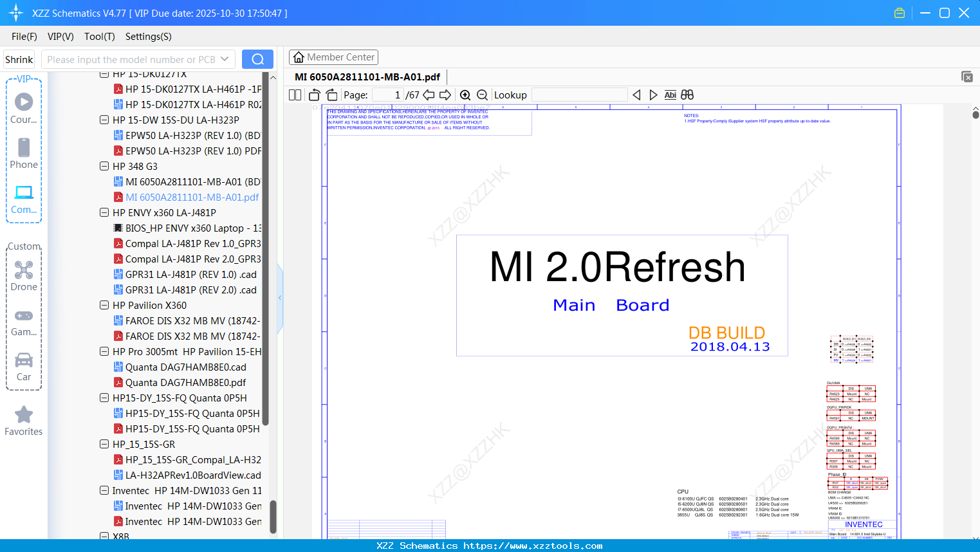Collapse HP15-DY_15S-FQ Quanta 0P5H node
Screen dimensions: 980x552
(x=104, y=398)
